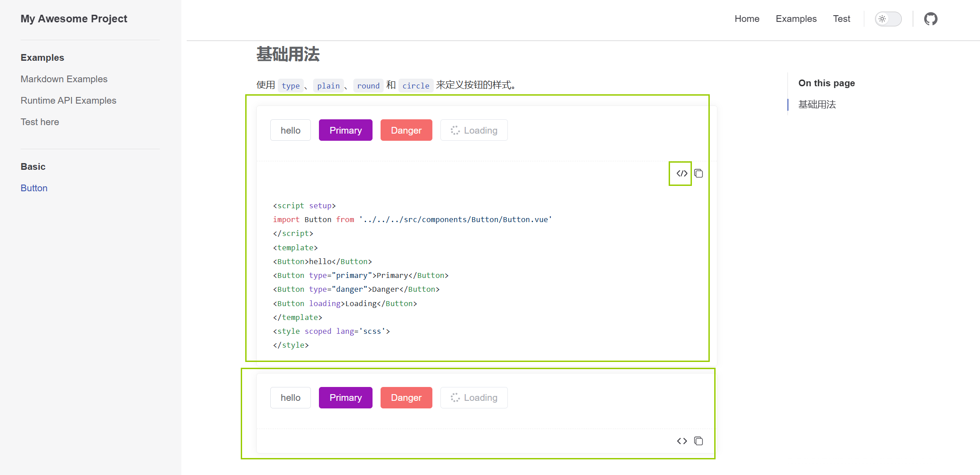980x475 pixels.
Task: Click the Primary button in the second demo
Action: (345, 398)
